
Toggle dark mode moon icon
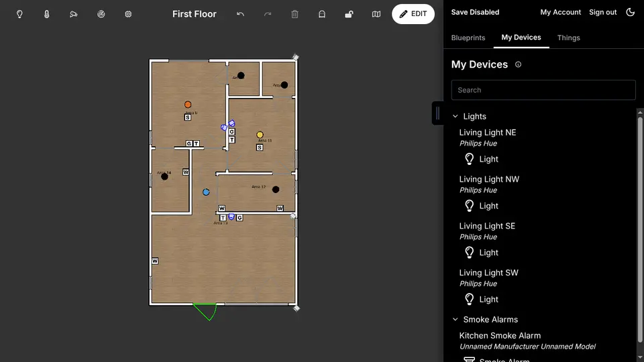point(631,12)
